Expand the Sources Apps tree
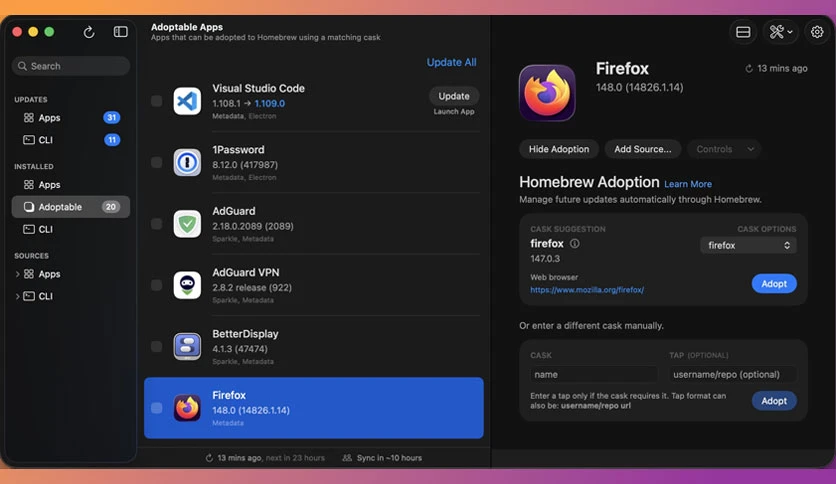Screen dimensions: 836x484 pos(17,274)
